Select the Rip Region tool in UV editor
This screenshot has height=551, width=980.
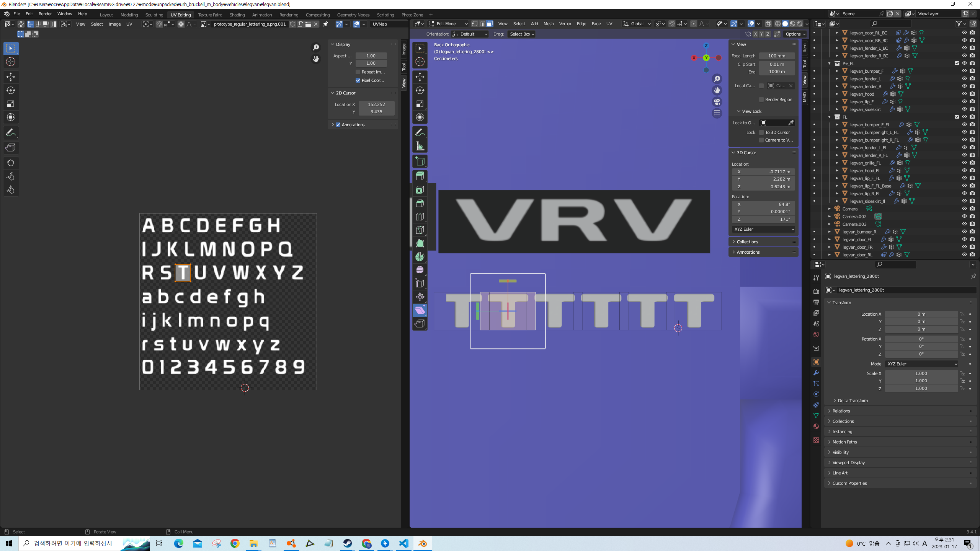tap(11, 148)
